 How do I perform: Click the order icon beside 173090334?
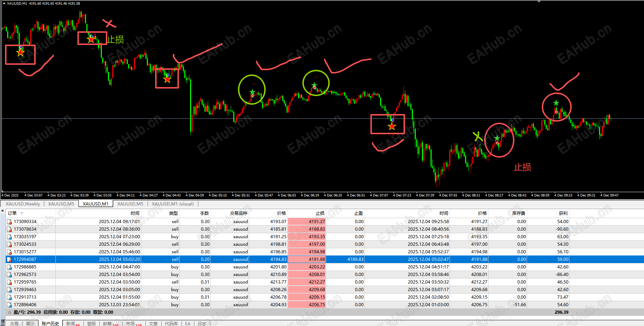tap(10, 222)
